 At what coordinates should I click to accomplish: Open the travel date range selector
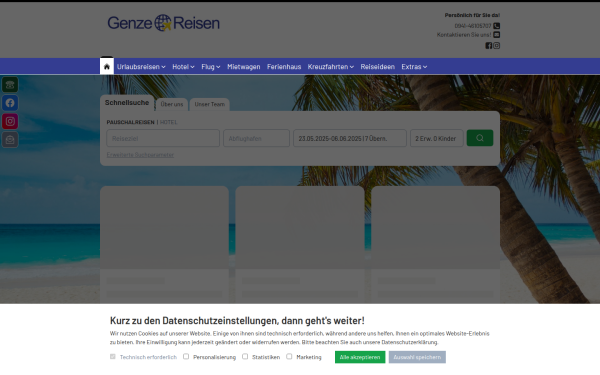coord(350,138)
